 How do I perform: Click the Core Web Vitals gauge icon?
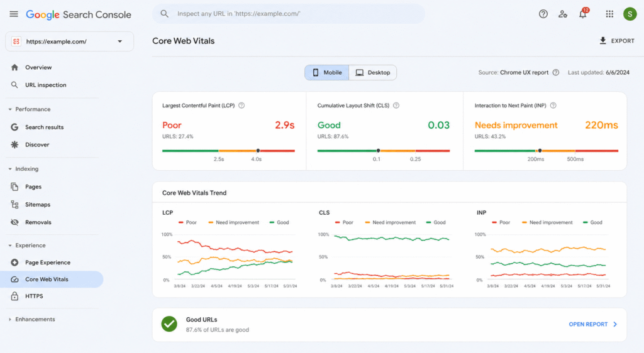(15, 280)
